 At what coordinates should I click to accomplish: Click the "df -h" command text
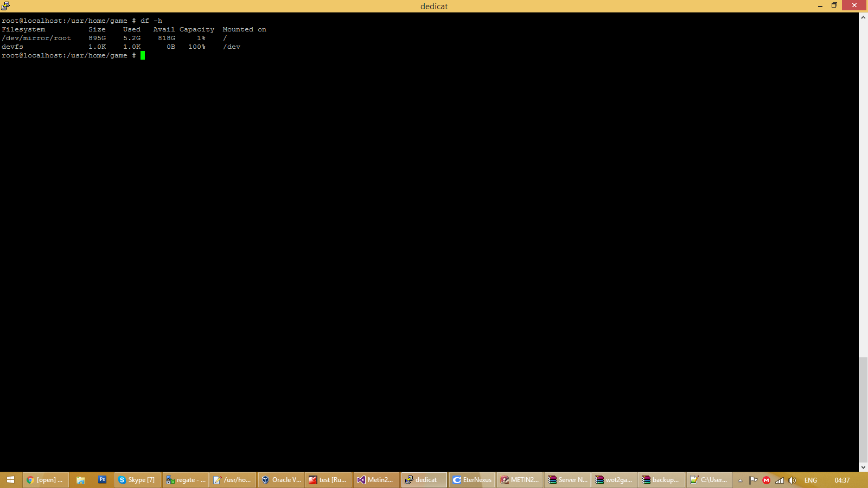pos(151,21)
